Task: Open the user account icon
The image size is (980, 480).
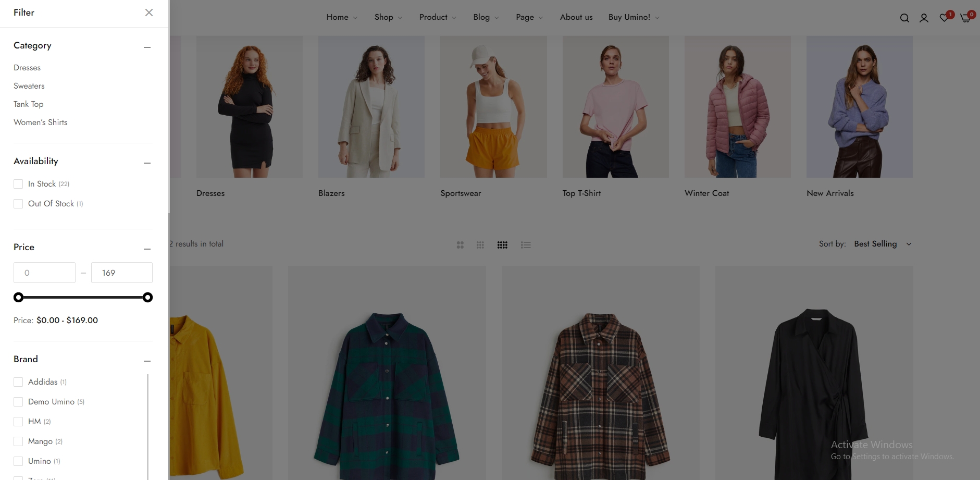Action: (924, 18)
